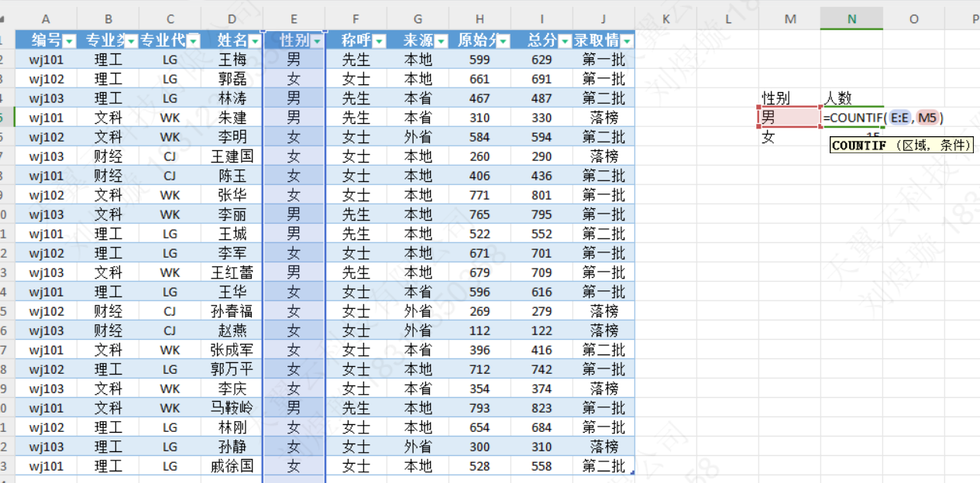Open the 总分 filter dropdown
Viewport: 980px width, 483px height.
coord(565,41)
